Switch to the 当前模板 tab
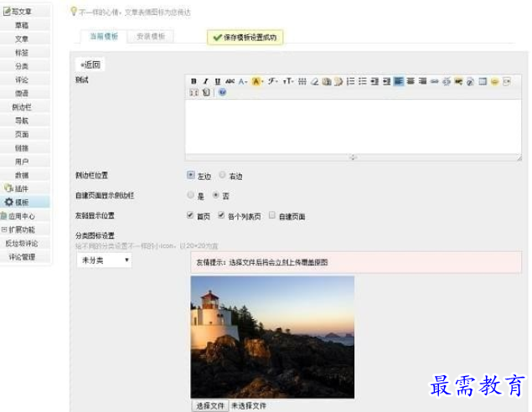This screenshot has height=412, width=532. click(104, 36)
